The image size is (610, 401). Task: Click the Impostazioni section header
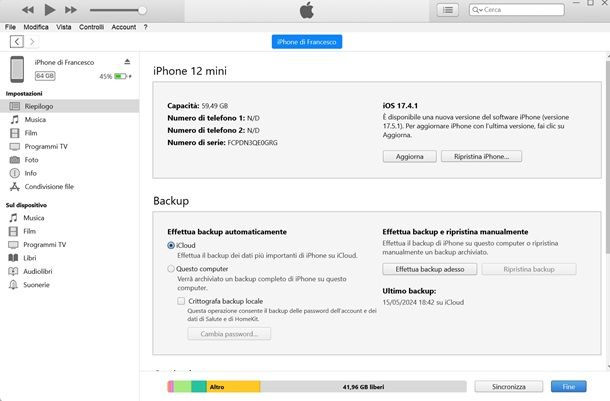(24, 93)
